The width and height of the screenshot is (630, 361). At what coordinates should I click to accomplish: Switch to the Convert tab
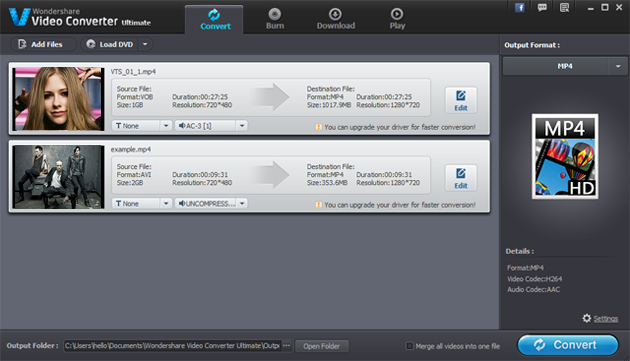tap(214, 19)
